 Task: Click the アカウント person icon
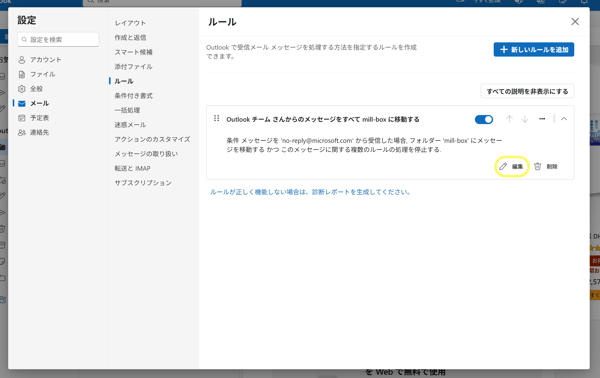click(22, 60)
